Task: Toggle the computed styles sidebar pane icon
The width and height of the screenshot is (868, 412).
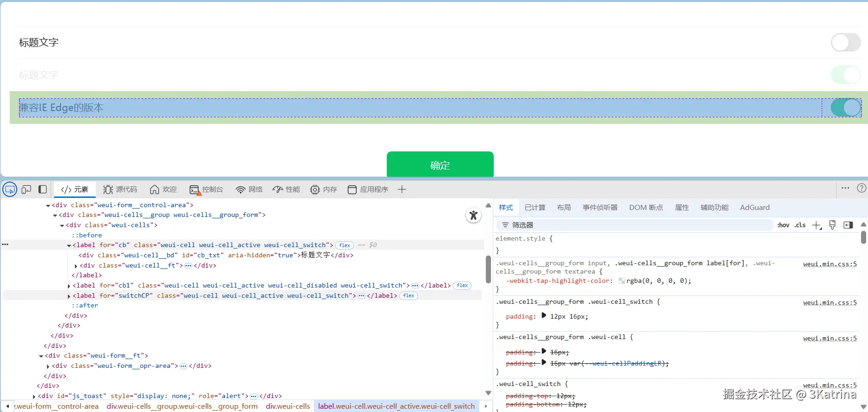Action: [x=848, y=225]
